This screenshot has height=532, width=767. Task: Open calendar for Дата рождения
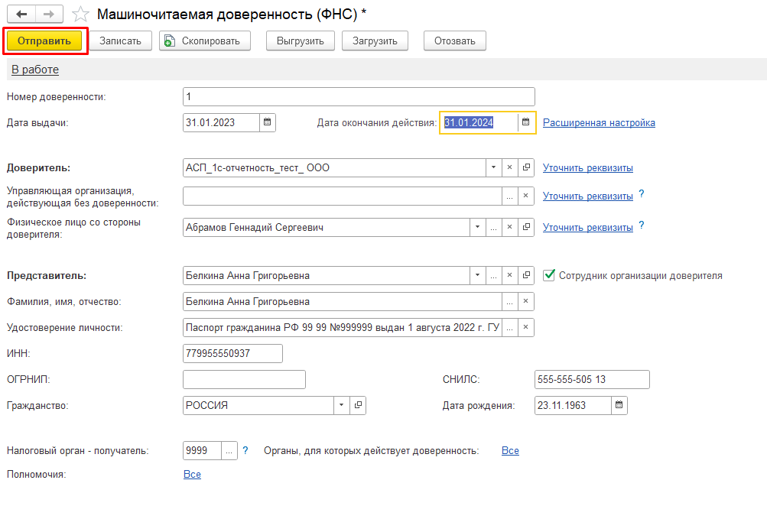[x=619, y=405]
